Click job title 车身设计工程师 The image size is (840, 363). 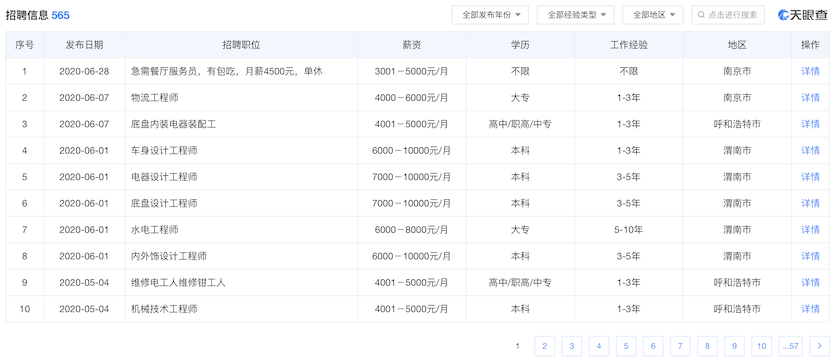164,150
